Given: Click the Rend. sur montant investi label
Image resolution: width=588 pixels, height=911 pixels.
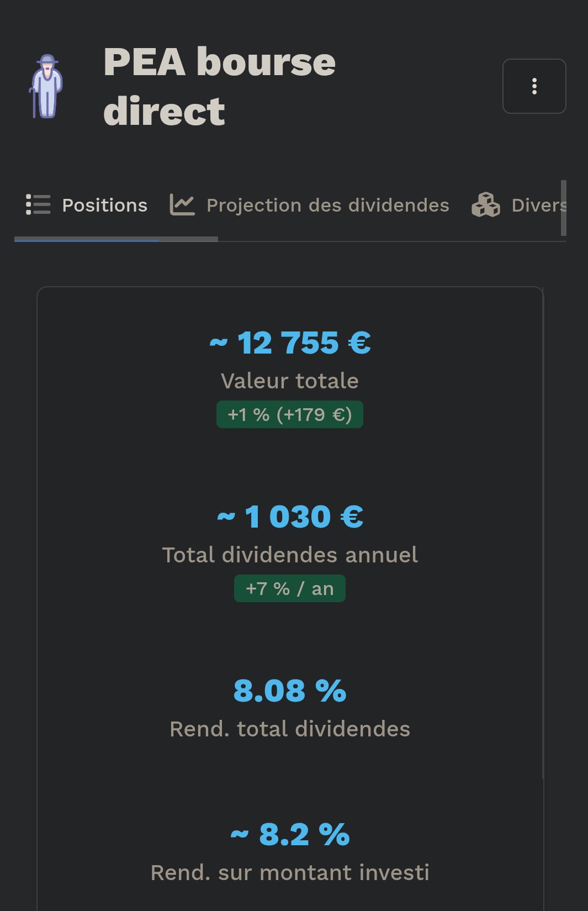Looking at the screenshot, I should 290,873.
